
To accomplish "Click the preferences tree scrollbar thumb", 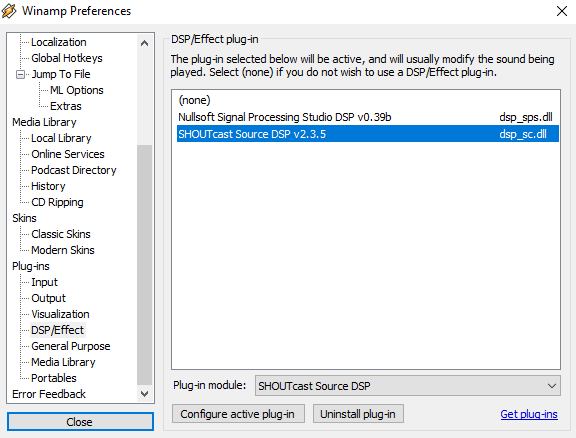I will [x=144, y=265].
